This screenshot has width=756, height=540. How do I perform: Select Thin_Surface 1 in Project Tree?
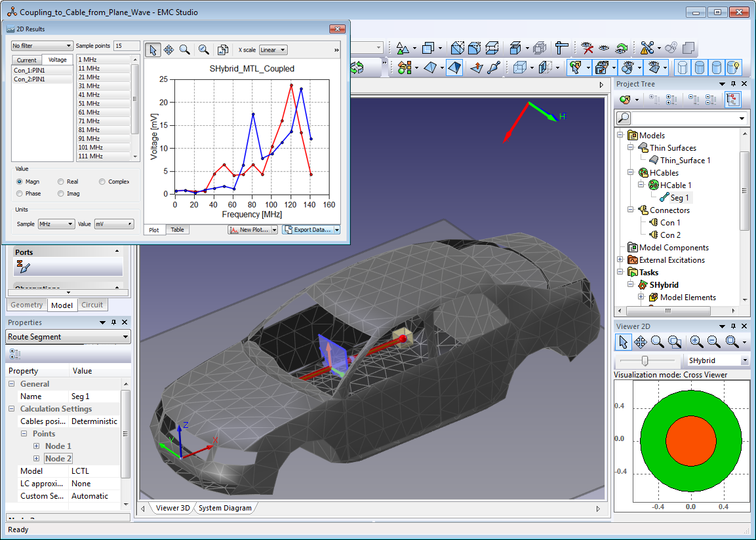(x=685, y=161)
